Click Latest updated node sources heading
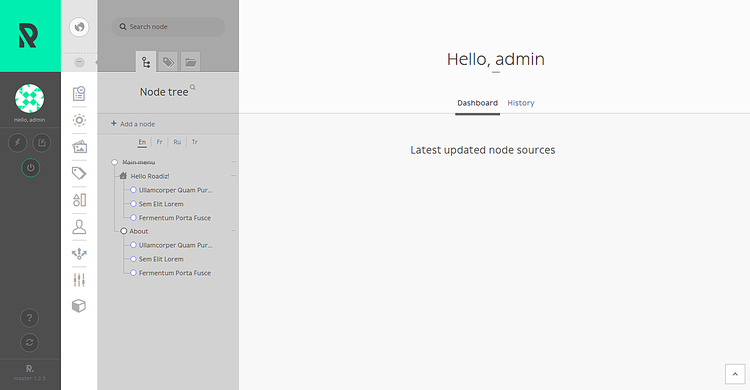The image size is (750, 390). (483, 150)
